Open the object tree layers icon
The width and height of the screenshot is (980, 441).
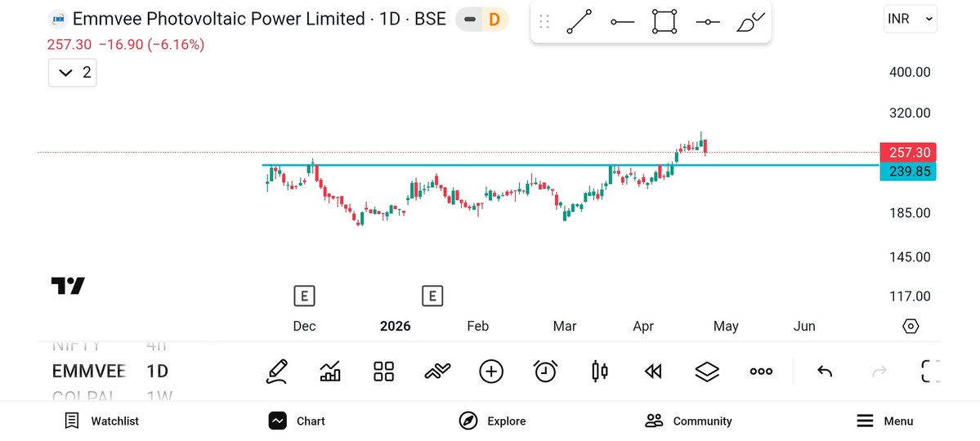click(x=707, y=372)
